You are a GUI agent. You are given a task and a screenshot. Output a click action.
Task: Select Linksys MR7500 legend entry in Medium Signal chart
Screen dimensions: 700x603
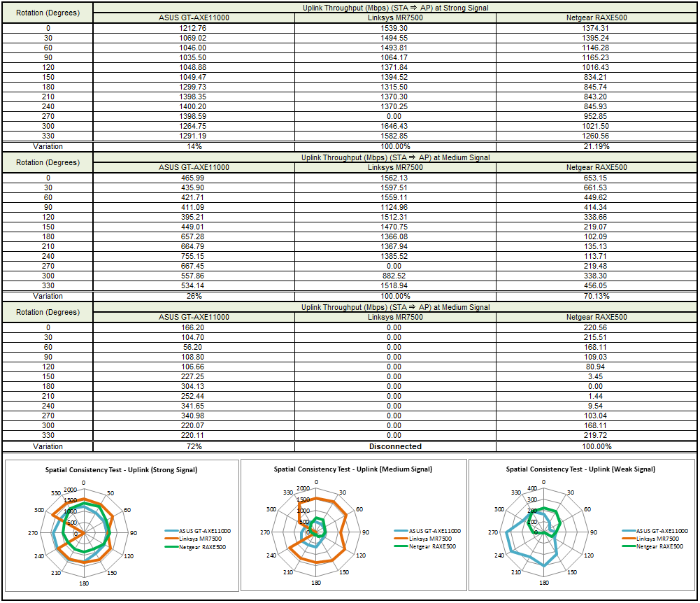click(x=423, y=539)
